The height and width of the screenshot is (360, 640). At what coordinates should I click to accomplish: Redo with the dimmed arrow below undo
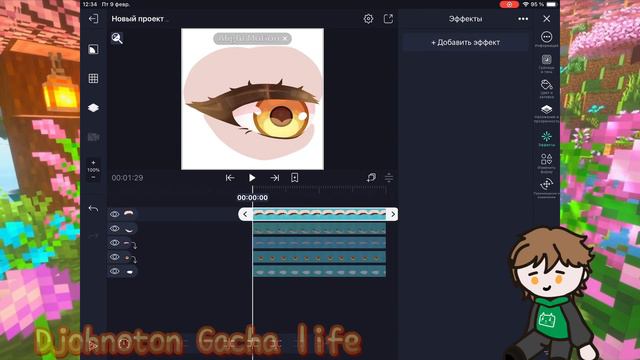point(93,236)
